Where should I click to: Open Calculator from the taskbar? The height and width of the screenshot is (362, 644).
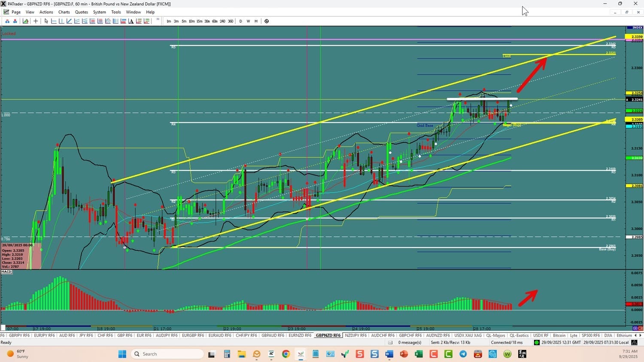227,354
